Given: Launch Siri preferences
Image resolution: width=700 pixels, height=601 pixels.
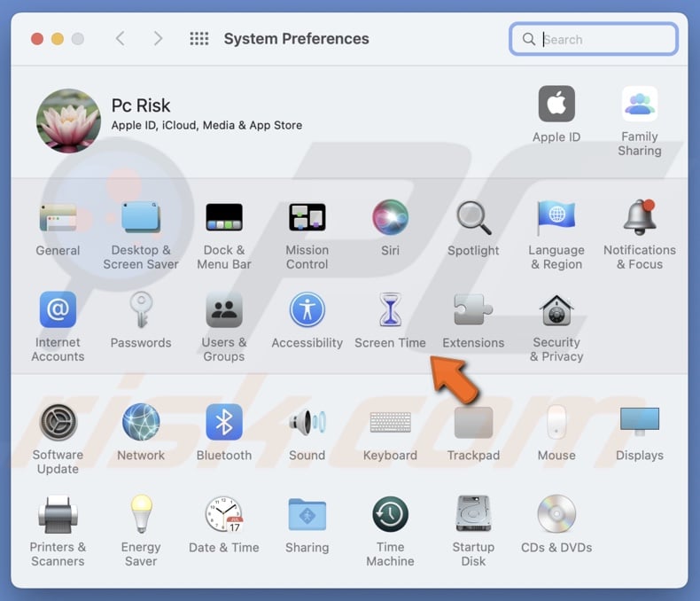Looking at the screenshot, I should pyautogui.click(x=390, y=219).
